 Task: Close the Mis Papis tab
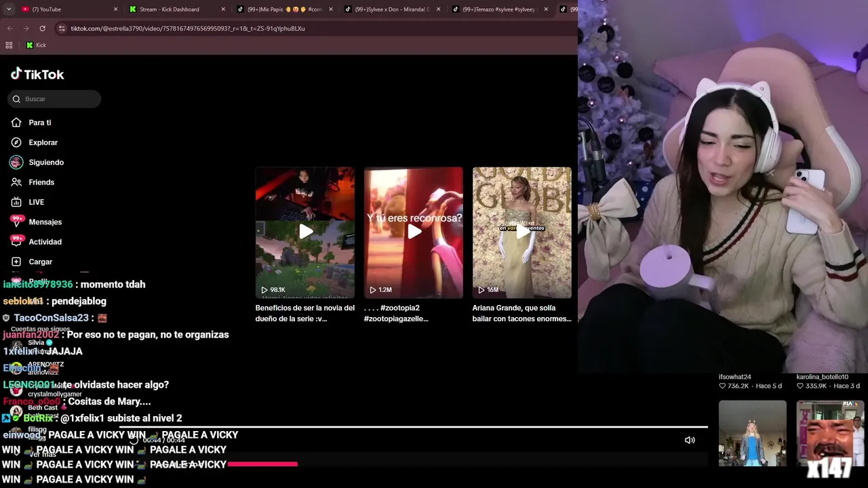[x=331, y=9]
